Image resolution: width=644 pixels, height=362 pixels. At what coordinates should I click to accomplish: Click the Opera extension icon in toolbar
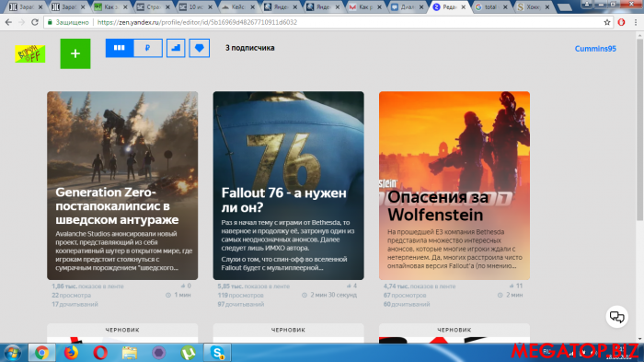pyautogui.click(x=621, y=22)
